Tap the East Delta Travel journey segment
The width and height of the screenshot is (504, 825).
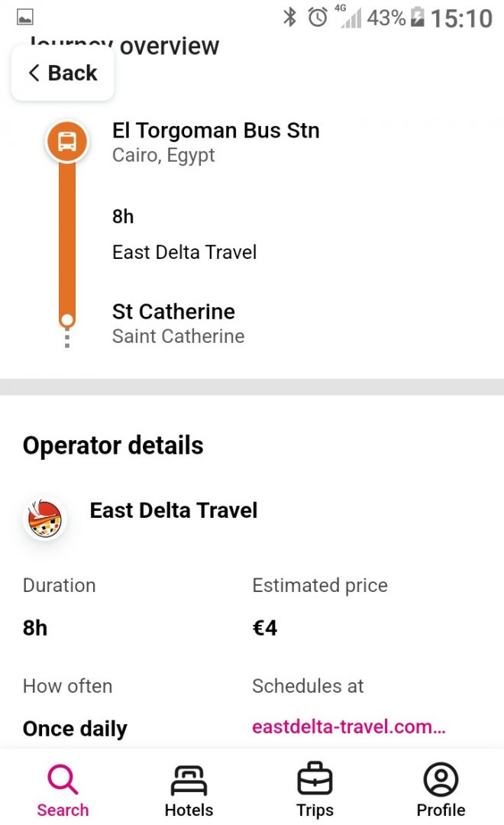click(184, 252)
